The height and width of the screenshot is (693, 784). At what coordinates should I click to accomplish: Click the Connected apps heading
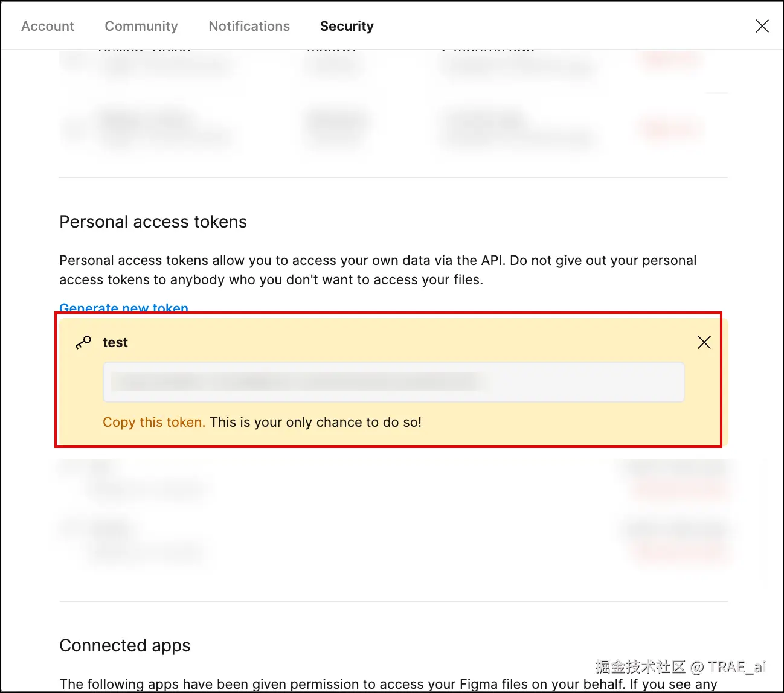124,645
